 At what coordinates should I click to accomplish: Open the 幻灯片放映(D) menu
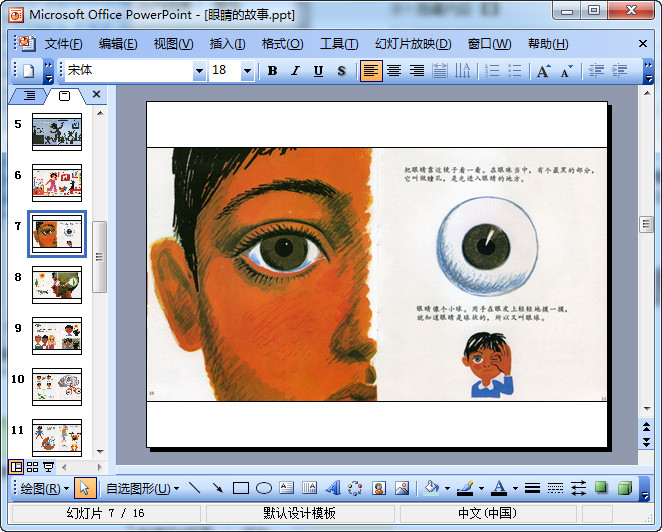[413, 44]
